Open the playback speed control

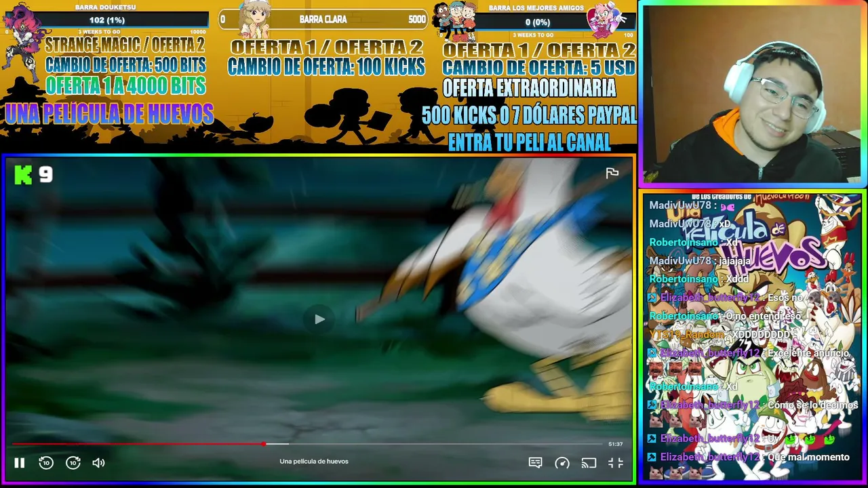click(x=562, y=463)
